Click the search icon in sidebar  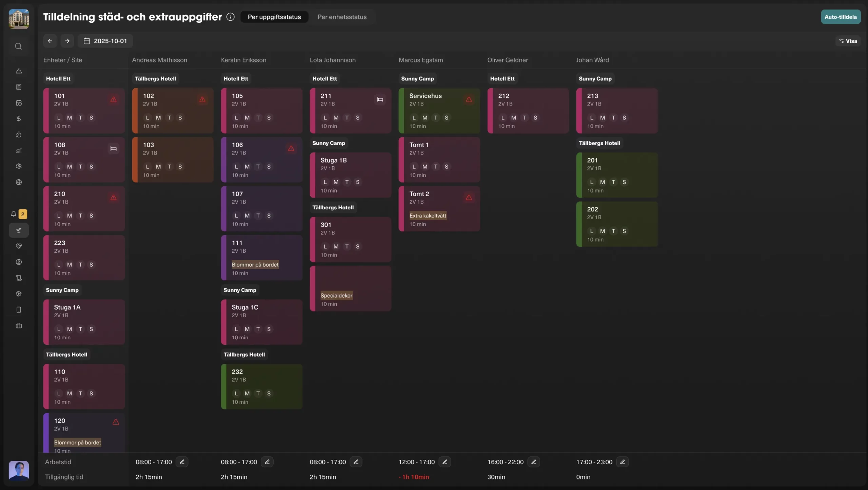(19, 46)
